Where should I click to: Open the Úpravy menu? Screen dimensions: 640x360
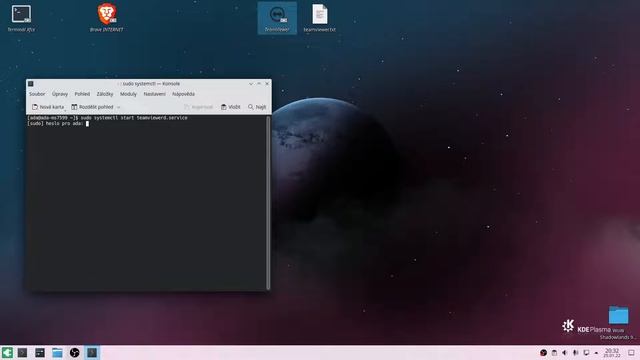[x=60, y=94]
